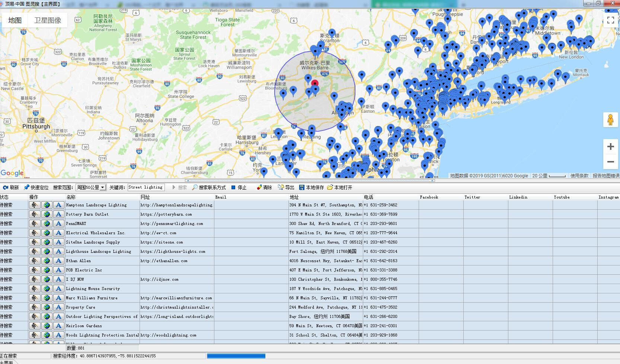Click the 状态 status column header
This screenshot has height=364, width=620.
[x=14, y=197]
